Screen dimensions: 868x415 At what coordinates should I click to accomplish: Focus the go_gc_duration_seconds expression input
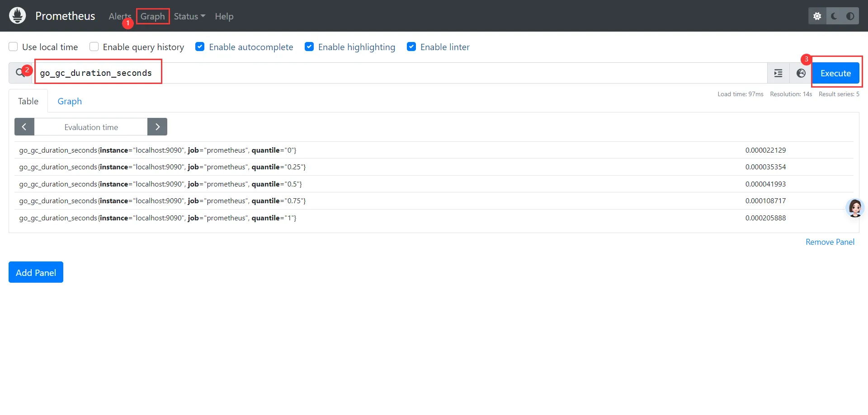[401, 73]
